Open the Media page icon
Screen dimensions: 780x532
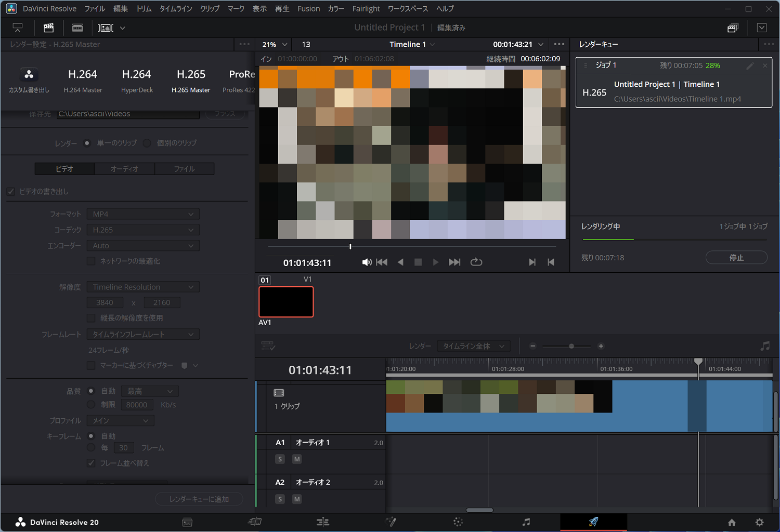point(187,522)
